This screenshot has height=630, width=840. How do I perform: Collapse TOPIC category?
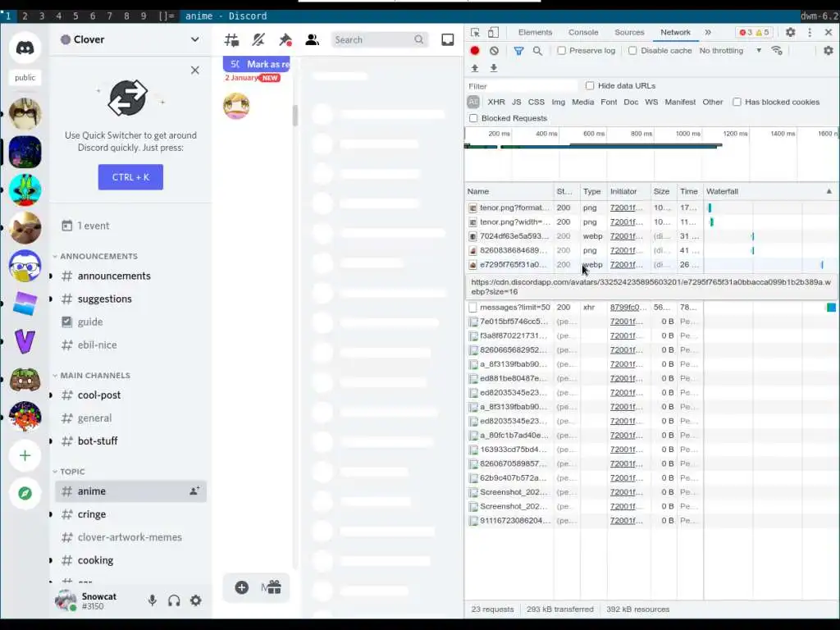pos(72,472)
